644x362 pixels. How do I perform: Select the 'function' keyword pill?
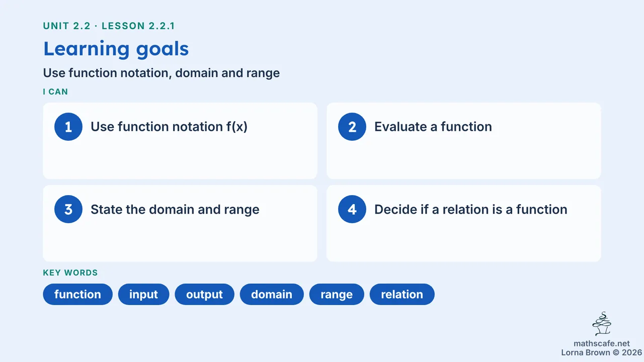click(78, 294)
